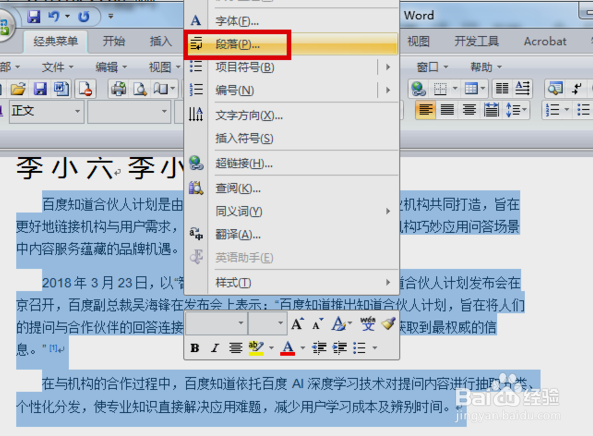Open the mini toolbar font name box

coord(216,323)
